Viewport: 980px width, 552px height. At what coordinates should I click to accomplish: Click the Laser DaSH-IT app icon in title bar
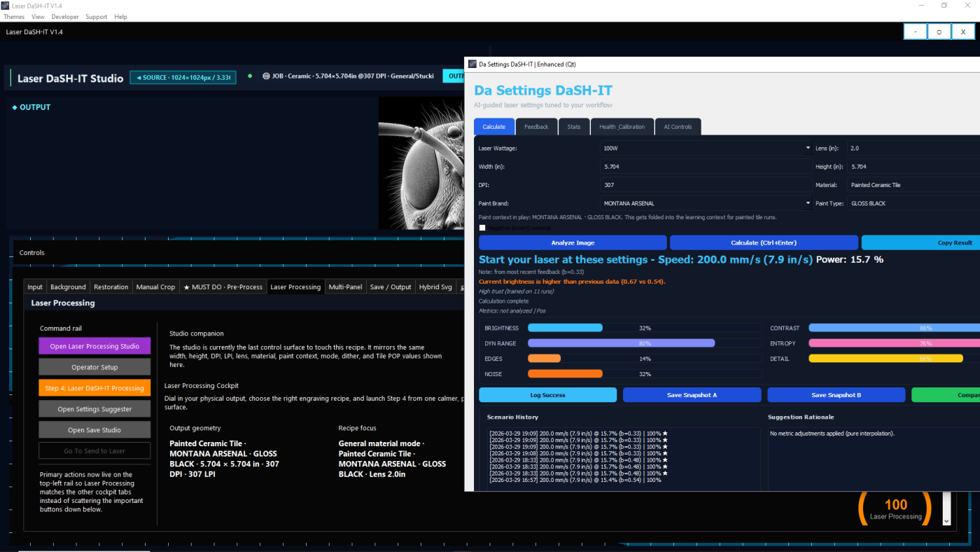[x=6, y=6]
